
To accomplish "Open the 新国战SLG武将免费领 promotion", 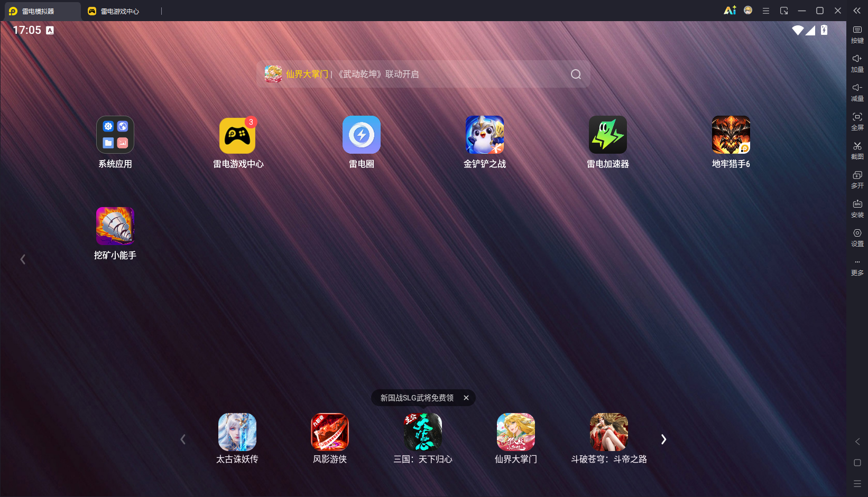I will 417,398.
